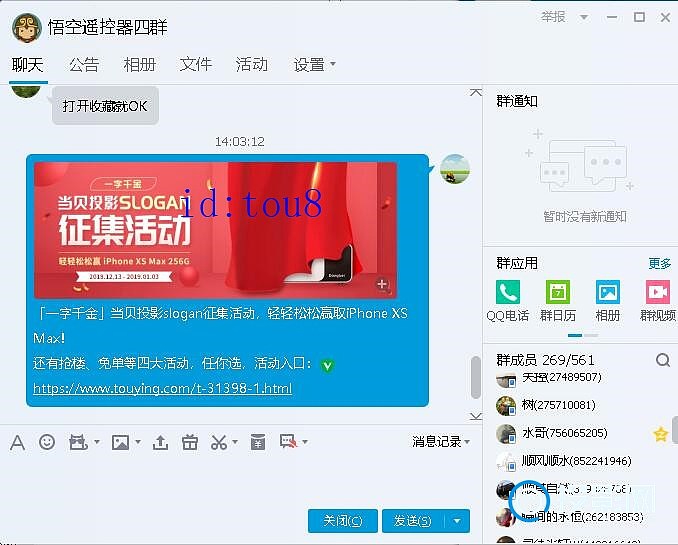This screenshot has width=678, height=545.
Task: Open the 群日历 calendar app
Action: point(558,301)
